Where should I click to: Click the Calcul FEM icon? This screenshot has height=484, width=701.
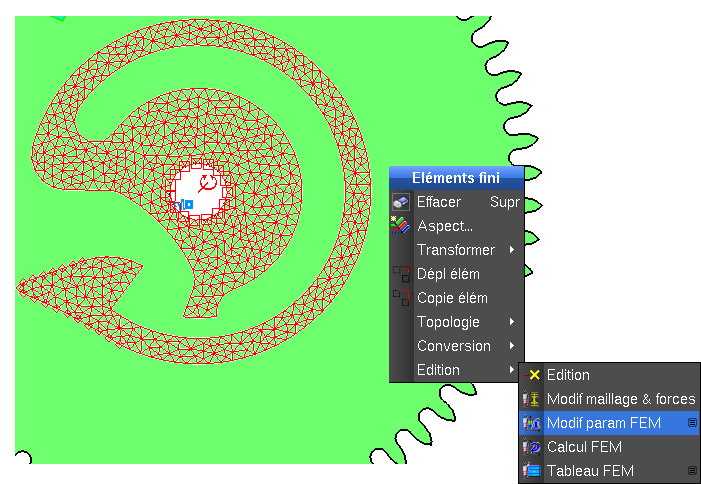(x=532, y=446)
